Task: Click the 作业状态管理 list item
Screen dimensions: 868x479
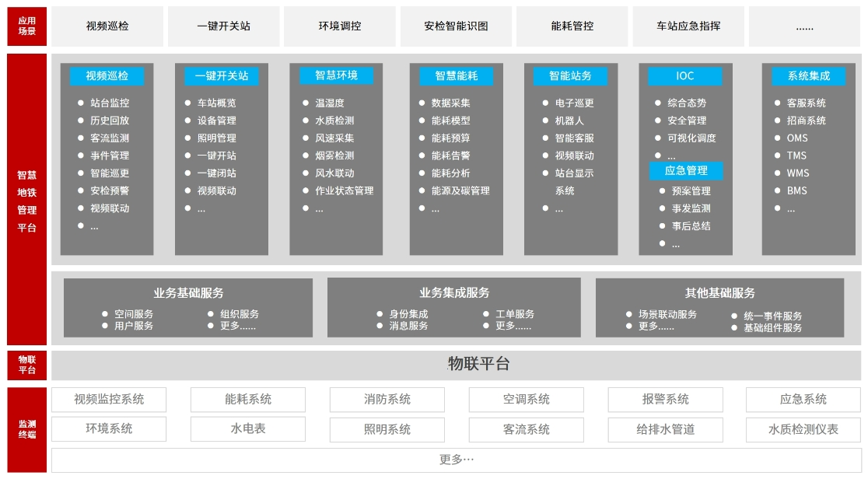Action: click(x=345, y=191)
